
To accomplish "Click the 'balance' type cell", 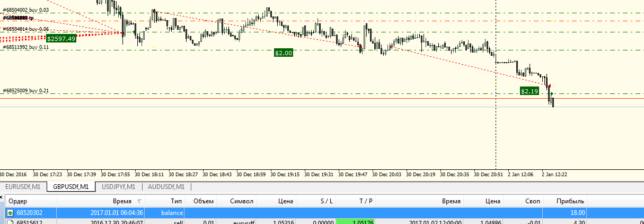I will [172, 212].
